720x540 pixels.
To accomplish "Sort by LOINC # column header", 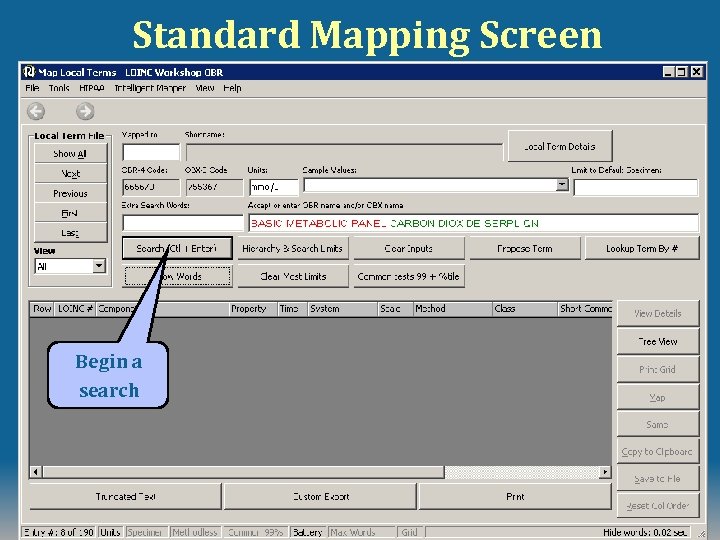I will coord(75,309).
